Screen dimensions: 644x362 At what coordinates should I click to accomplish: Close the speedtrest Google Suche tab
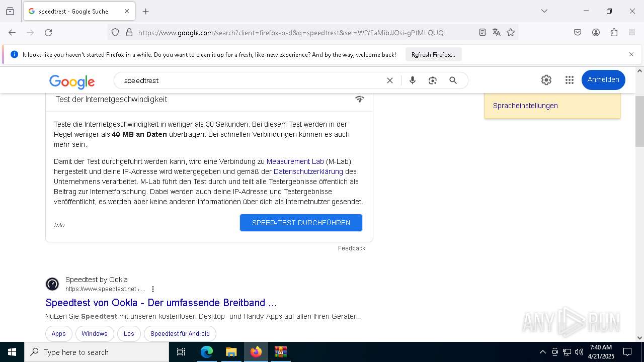pyautogui.click(x=127, y=11)
